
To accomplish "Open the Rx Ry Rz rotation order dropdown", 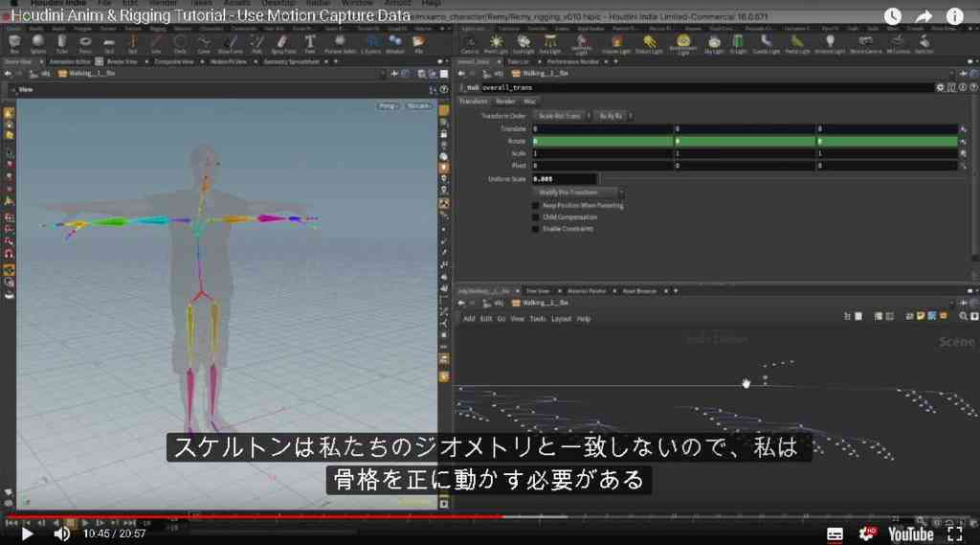I will (x=612, y=116).
